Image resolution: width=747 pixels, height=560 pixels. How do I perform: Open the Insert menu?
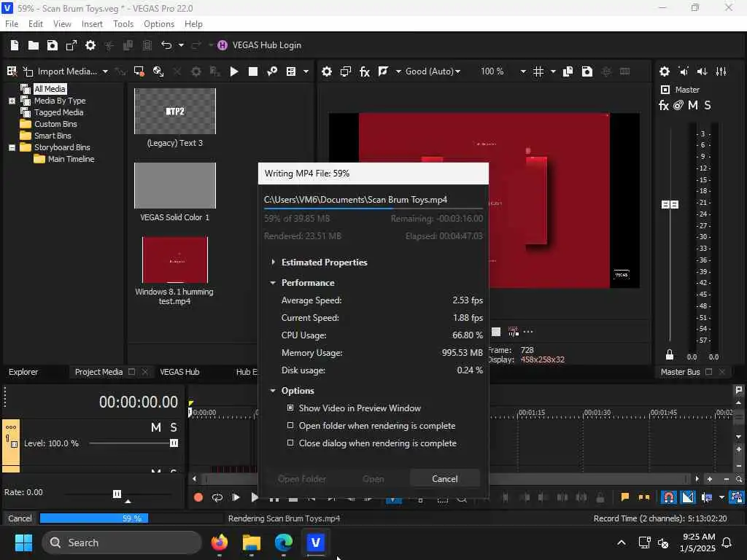point(92,24)
